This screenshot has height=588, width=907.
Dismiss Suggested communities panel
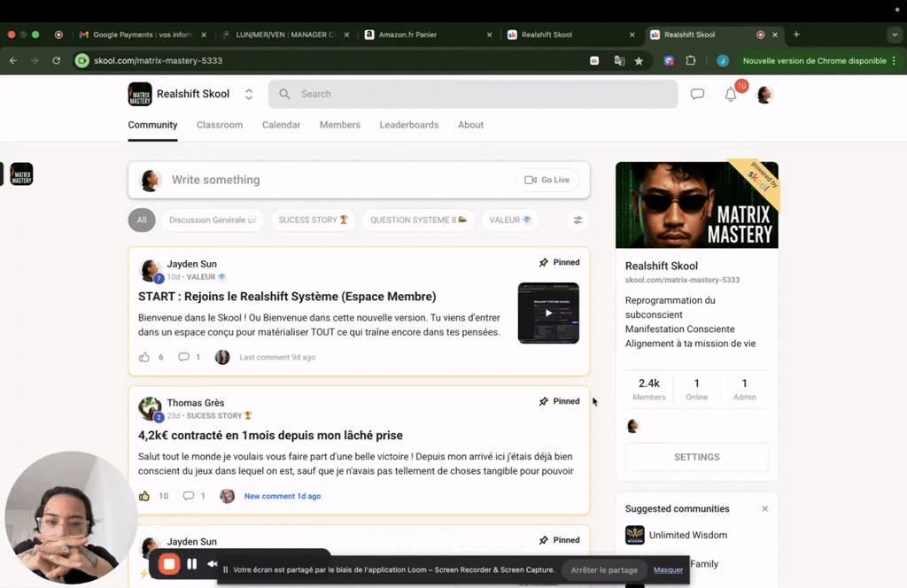pos(764,509)
